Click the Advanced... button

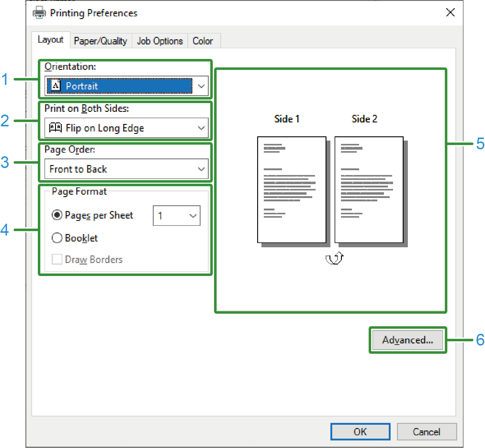click(x=408, y=340)
